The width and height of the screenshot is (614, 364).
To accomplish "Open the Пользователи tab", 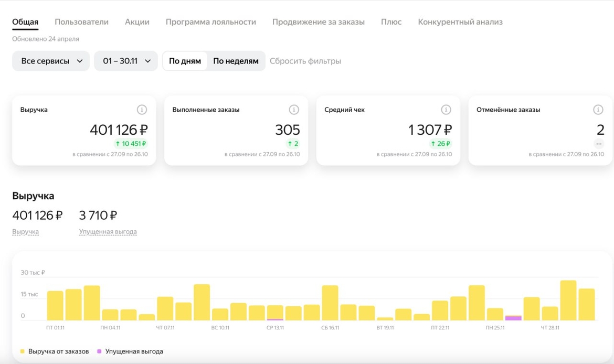I will coord(81,22).
